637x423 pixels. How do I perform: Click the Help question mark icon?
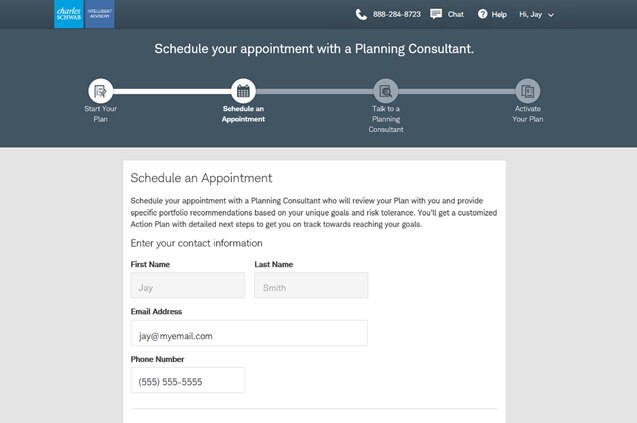pos(482,14)
